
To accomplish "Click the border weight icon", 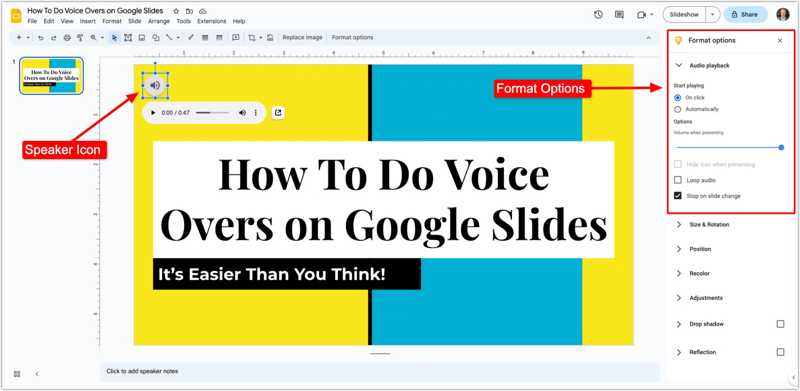I will click(x=205, y=38).
